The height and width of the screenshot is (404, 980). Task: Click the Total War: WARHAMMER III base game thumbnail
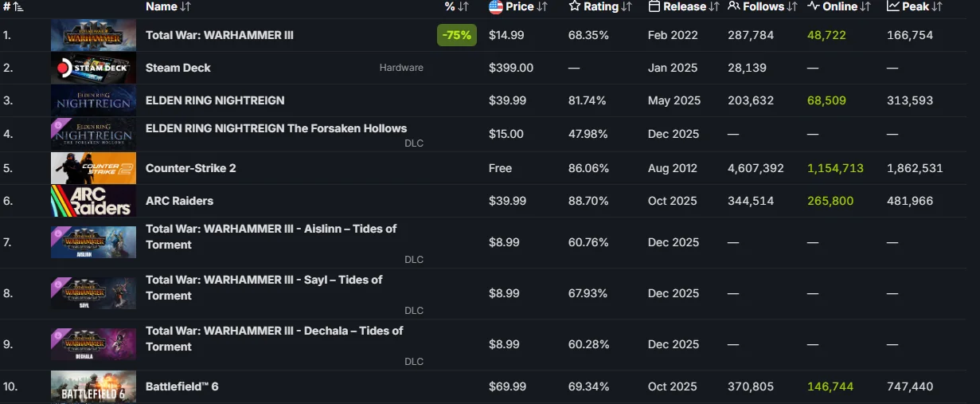[93, 35]
